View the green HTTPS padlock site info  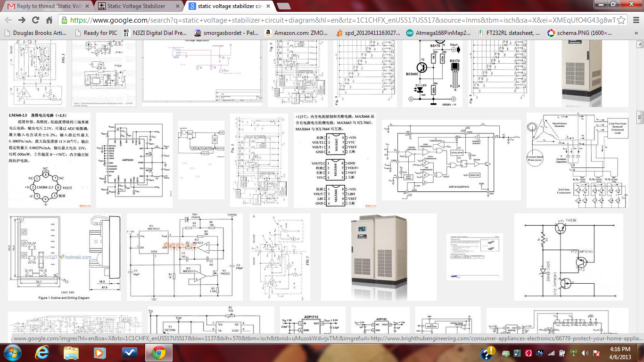(65, 20)
